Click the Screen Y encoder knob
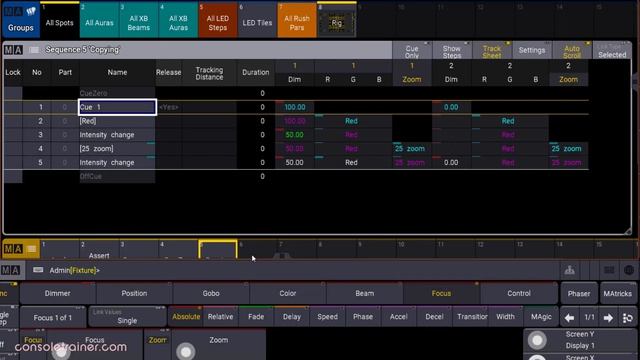The image size is (640, 360). pos(537,340)
